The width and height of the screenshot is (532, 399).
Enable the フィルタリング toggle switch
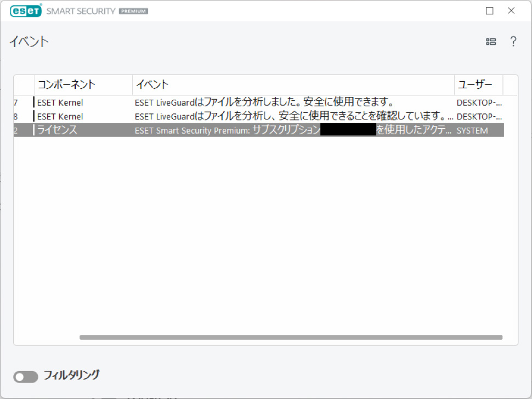25,377
